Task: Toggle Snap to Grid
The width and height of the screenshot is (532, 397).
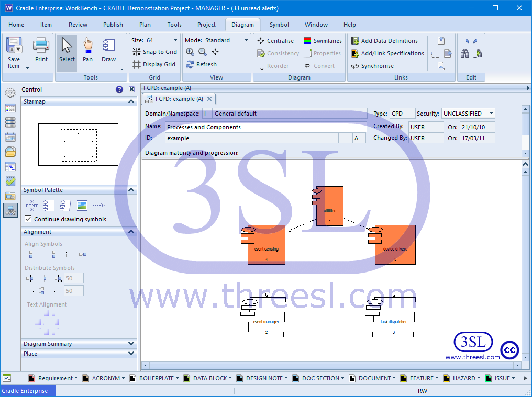Action: point(154,52)
